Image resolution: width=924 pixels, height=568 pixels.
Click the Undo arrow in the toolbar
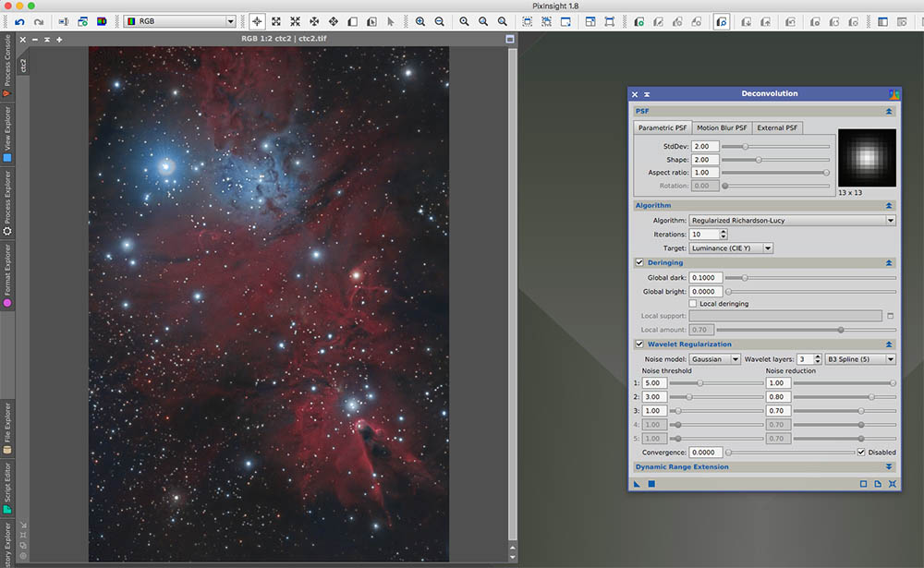(x=19, y=21)
